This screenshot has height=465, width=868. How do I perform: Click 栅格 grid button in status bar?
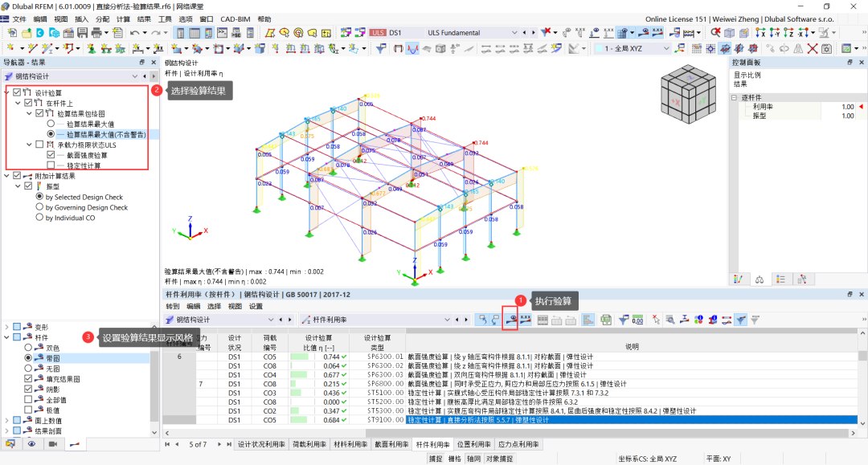[454, 459]
